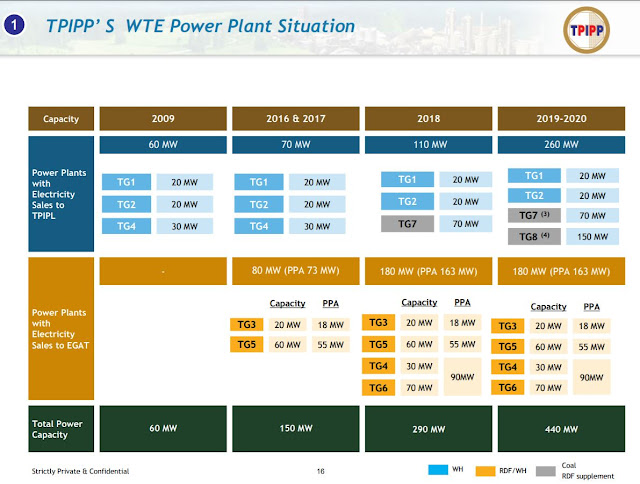Select the 2009 column header

(x=163, y=119)
